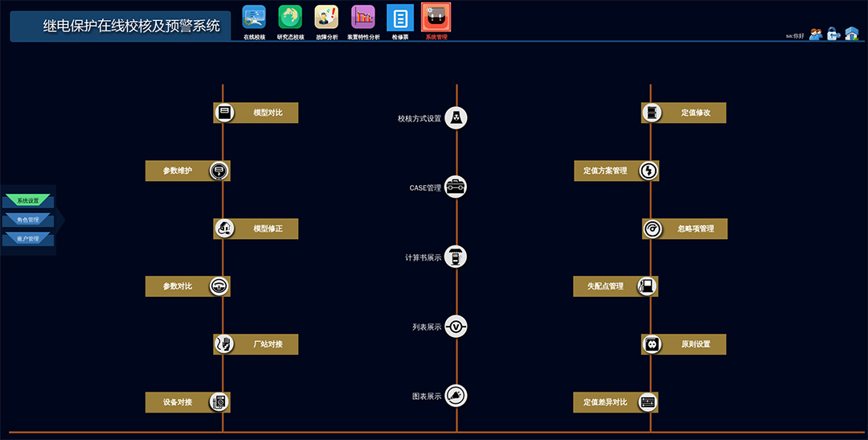Open the 研究态校核 module icon
Screen dimensions: 868x440
[x=290, y=17]
